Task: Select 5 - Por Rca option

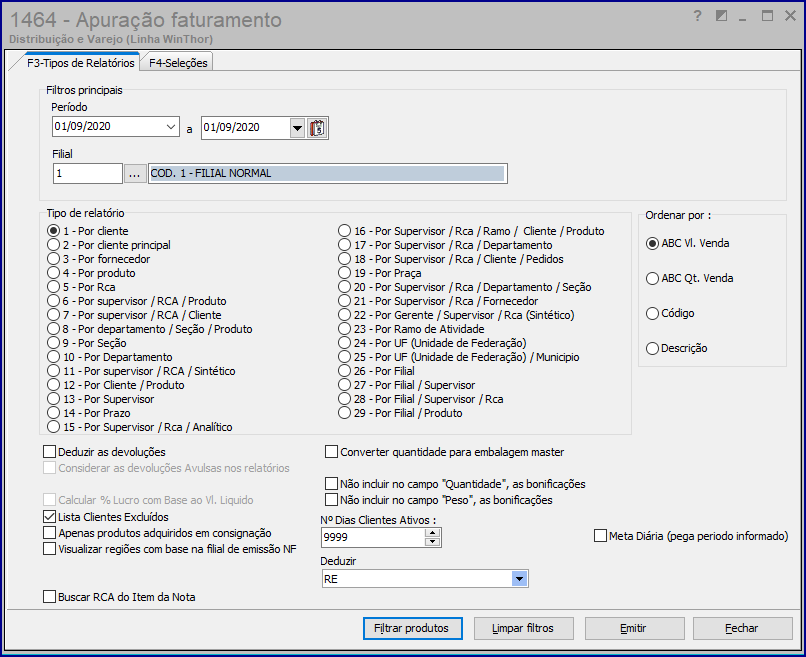Action: click(81, 287)
